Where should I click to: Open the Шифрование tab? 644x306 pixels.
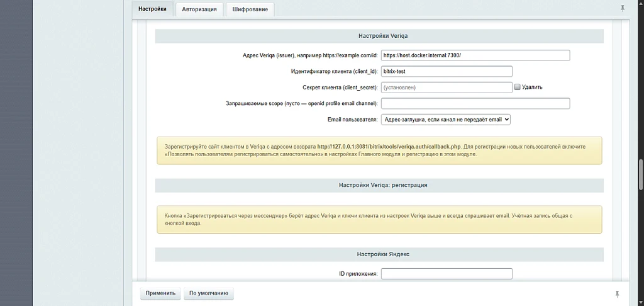pos(250,9)
